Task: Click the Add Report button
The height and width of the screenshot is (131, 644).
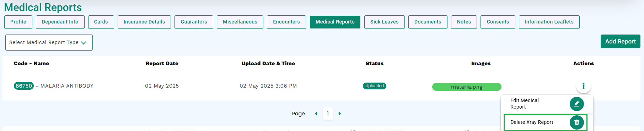Action: tap(620, 41)
